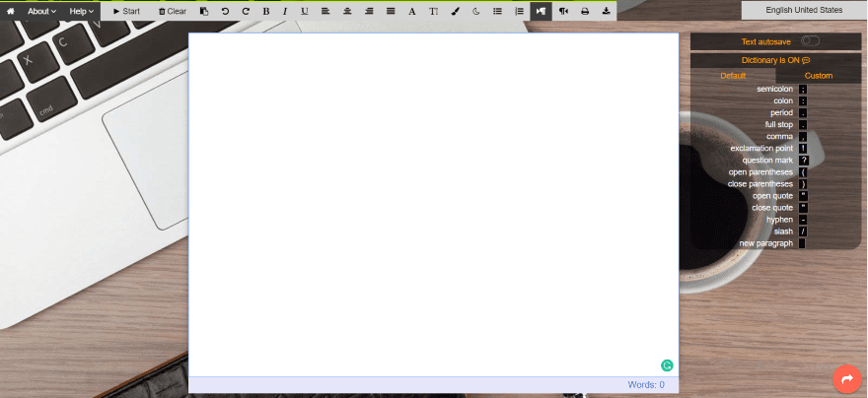Download the text file
This screenshot has height=398, width=868.
607,11
